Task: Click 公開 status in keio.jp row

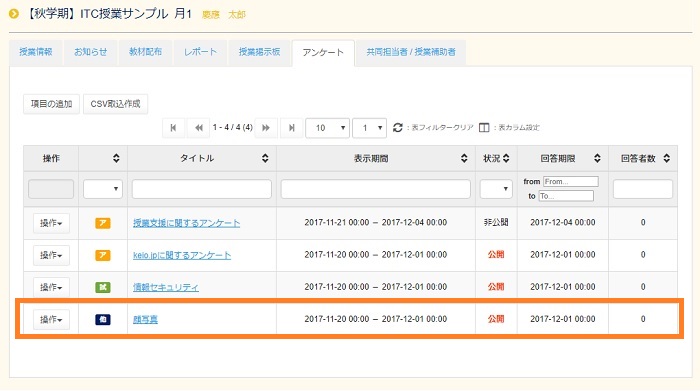Action: coord(496,254)
